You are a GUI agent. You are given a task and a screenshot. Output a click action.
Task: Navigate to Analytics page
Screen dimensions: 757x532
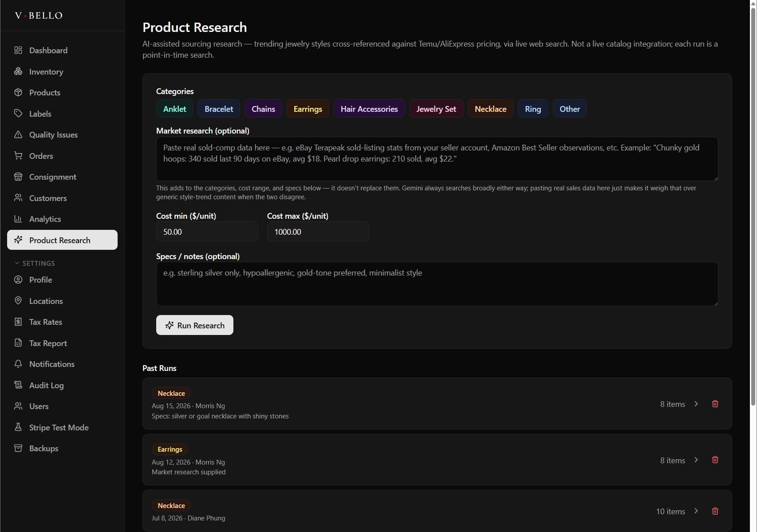[x=62, y=219]
